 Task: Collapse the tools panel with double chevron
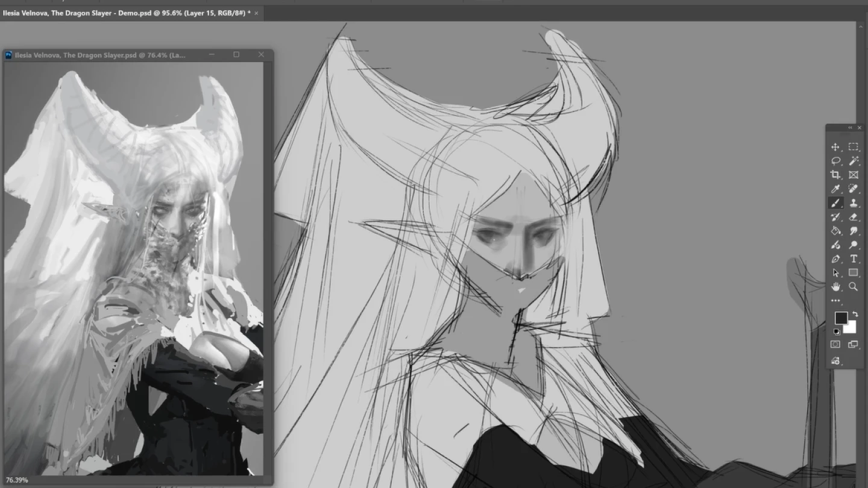click(850, 128)
